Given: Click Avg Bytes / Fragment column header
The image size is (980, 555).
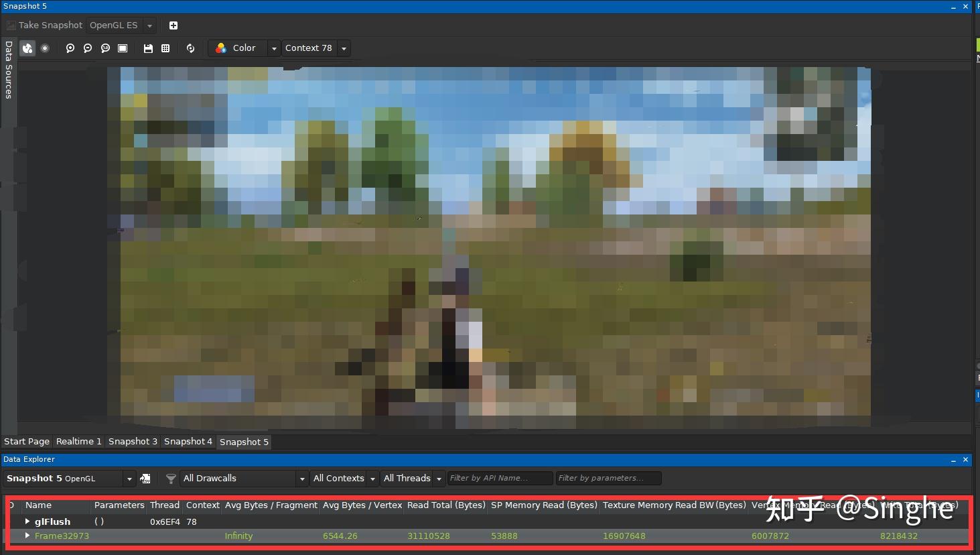Looking at the screenshot, I should pos(271,505).
